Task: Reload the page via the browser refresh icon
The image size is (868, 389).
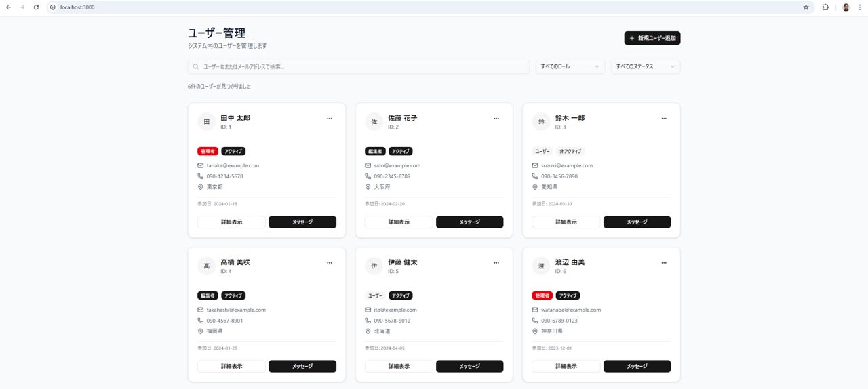Action: tap(36, 7)
